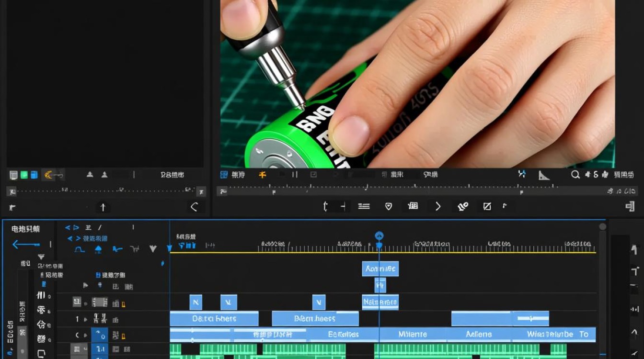The height and width of the screenshot is (359, 644).
Task: Click the left end marker on source scrub bar
Action: (11, 191)
